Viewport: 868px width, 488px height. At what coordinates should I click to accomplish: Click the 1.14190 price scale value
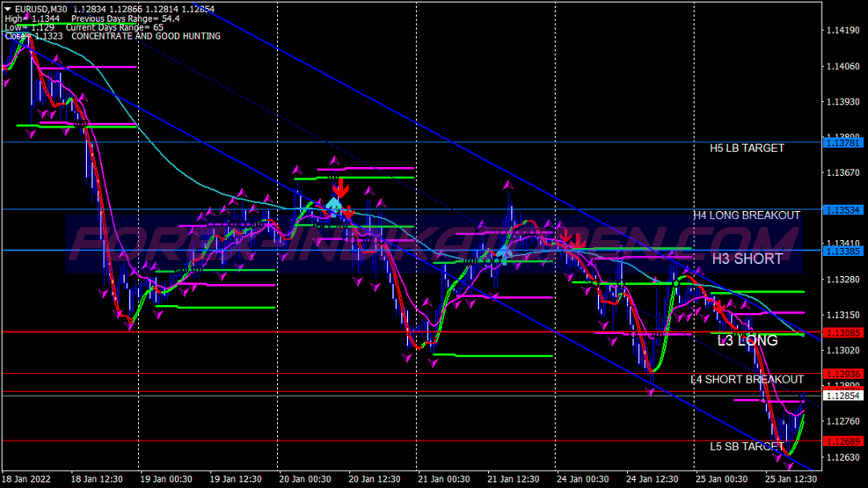click(x=843, y=31)
